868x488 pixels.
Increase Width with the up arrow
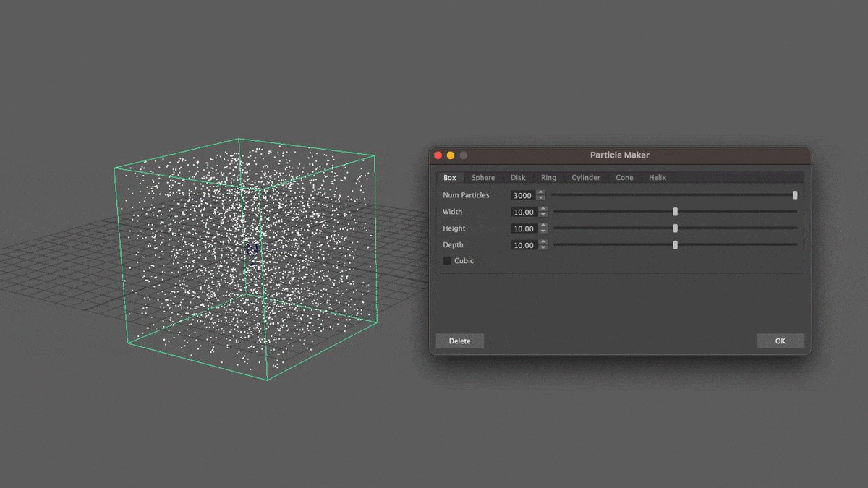point(543,210)
